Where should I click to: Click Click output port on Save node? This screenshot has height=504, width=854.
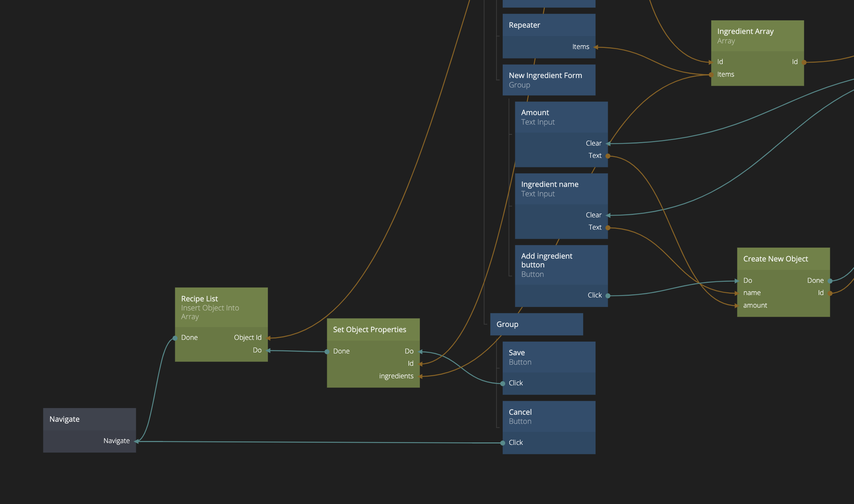click(503, 383)
